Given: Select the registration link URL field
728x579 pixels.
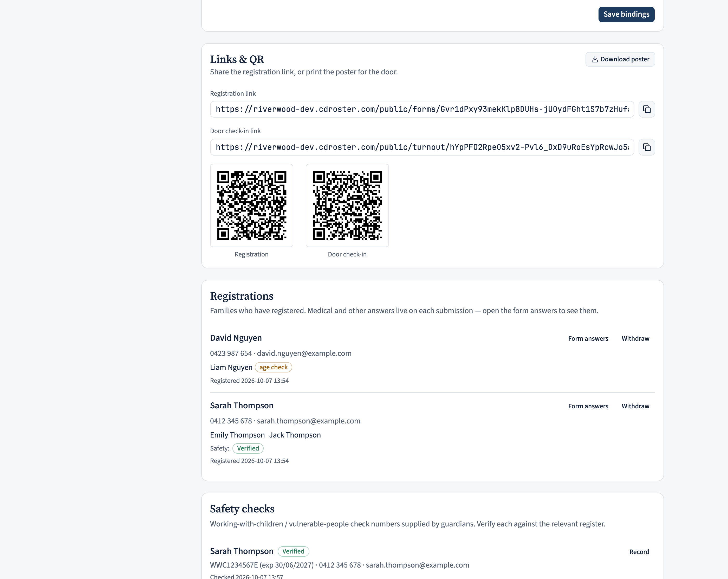Looking at the screenshot, I should click(422, 109).
